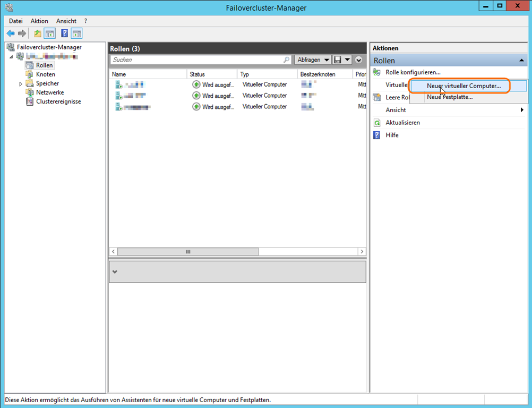Click the Up one level folder icon

click(38, 33)
